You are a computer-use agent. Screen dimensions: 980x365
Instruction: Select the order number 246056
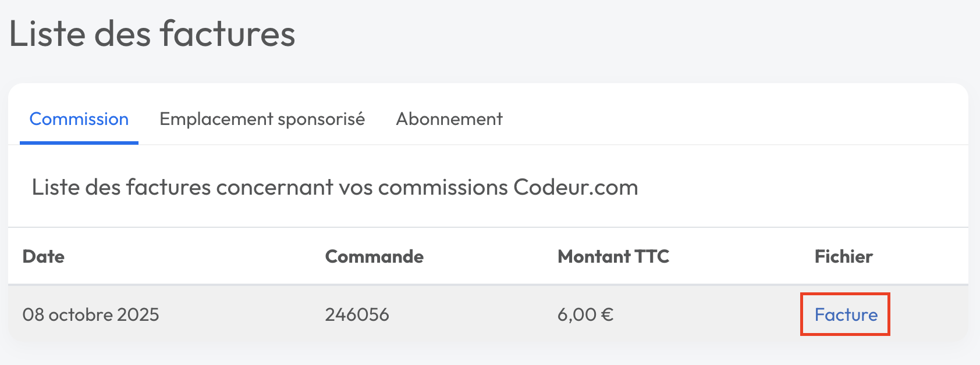coord(357,314)
